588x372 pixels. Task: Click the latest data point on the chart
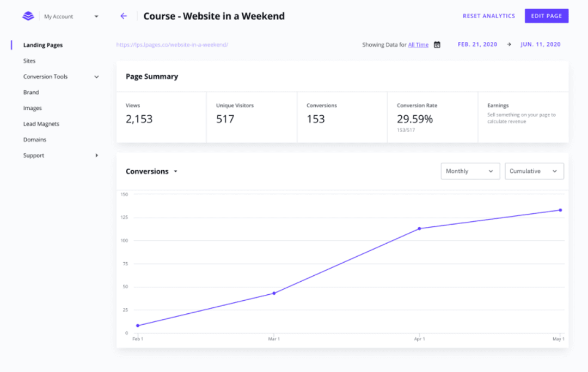(560, 209)
